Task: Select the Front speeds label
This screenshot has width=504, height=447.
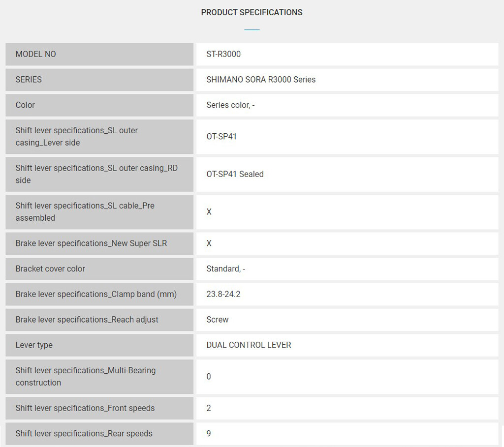Action: [99, 408]
